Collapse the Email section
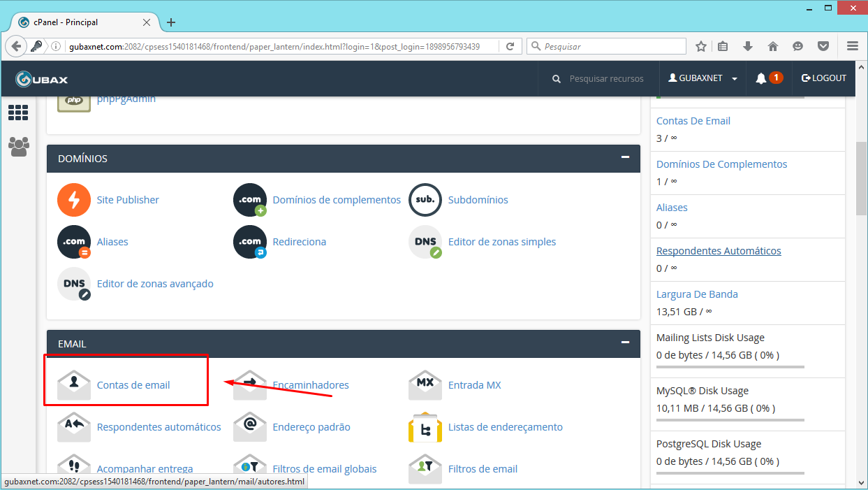This screenshot has width=868, height=490. pyautogui.click(x=625, y=343)
